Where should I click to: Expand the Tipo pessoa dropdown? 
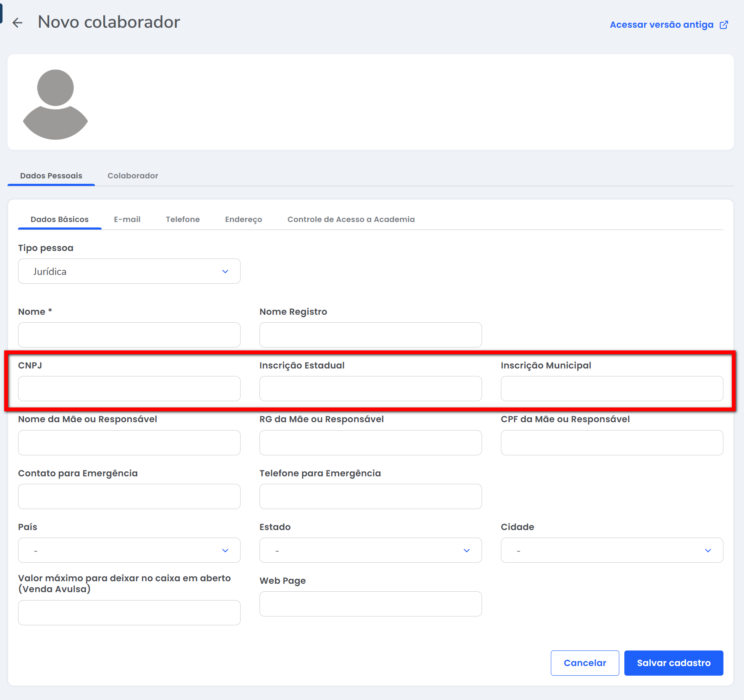129,272
